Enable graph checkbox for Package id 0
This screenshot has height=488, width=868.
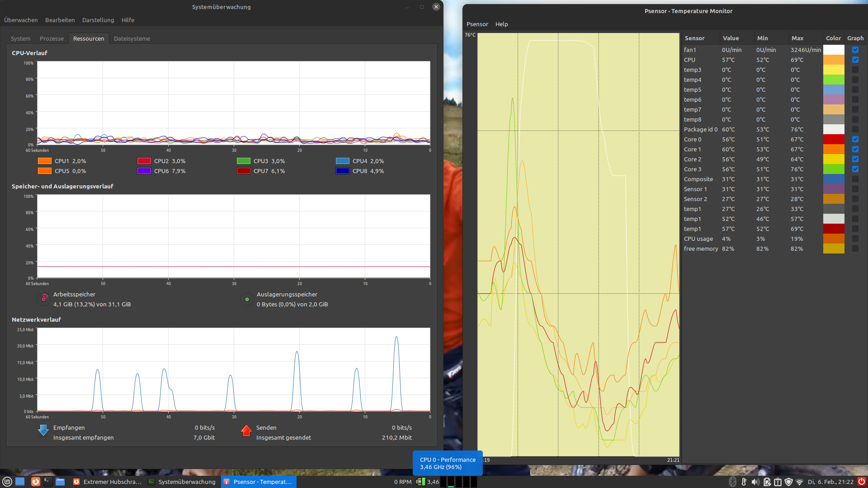click(x=855, y=129)
